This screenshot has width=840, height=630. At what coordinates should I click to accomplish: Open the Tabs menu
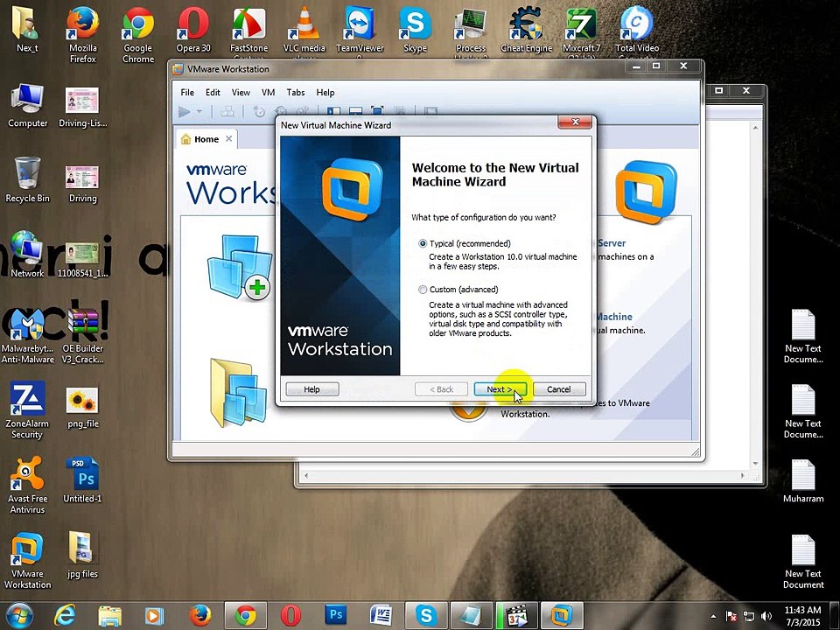click(x=295, y=92)
